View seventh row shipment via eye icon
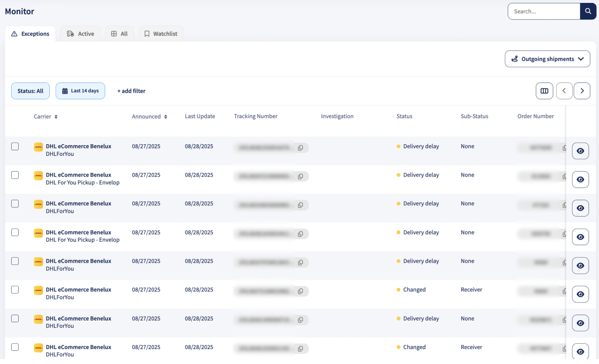 click(x=580, y=323)
